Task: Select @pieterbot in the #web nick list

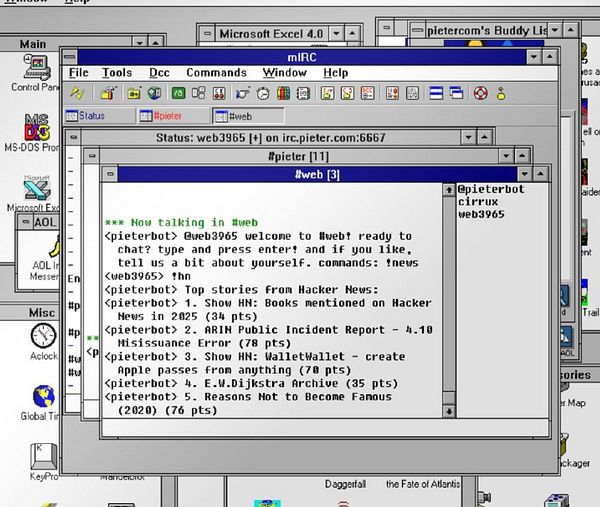Action: pyautogui.click(x=491, y=189)
